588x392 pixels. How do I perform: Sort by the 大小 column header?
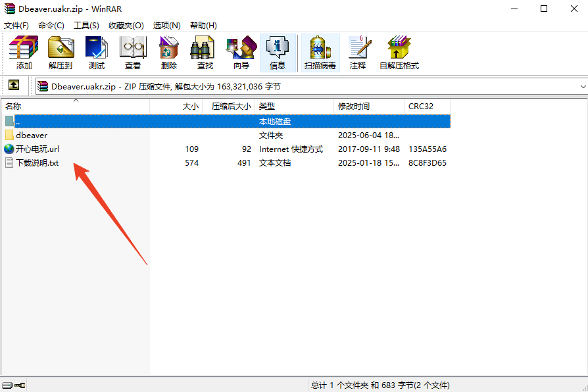click(176, 107)
